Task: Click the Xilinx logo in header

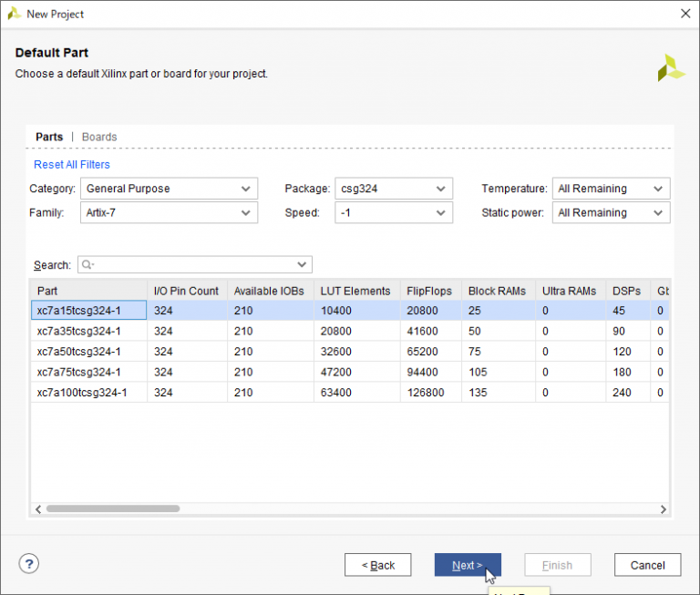Action: 671,67
